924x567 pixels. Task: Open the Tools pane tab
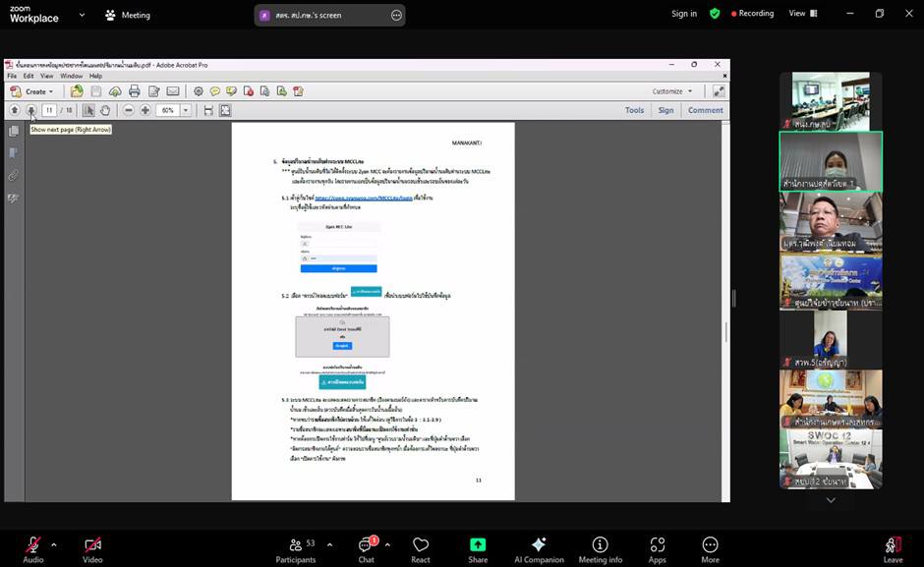click(x=634, y=110)
